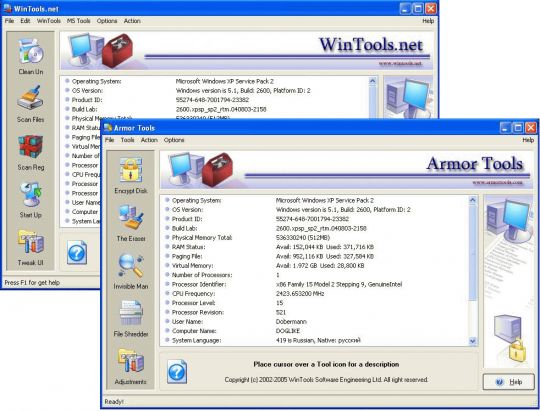Click the computer with padlock image in Armor Tools

point(510,338)
